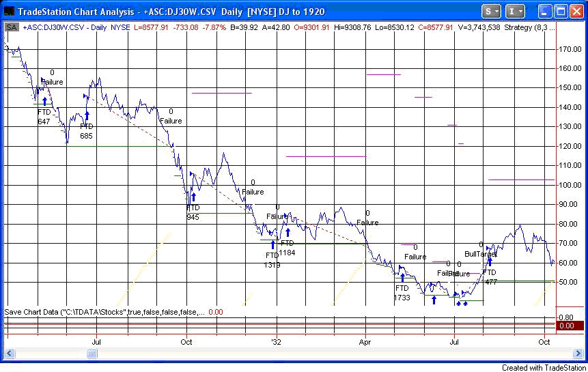This screenshot has width=588, height=372.
Task: Click the 'FTD 685' chart annotation
Action: click(86, 131)
